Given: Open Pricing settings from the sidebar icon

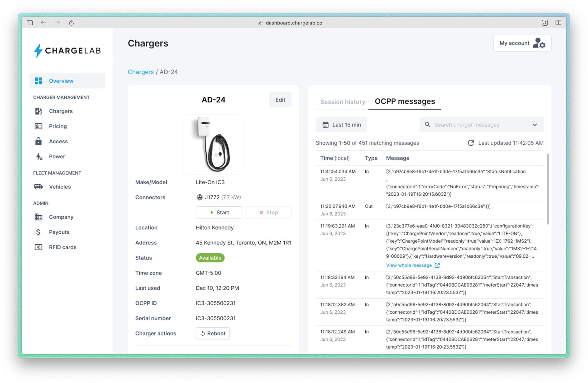Looking at the screenshot, I should [38, 126].
